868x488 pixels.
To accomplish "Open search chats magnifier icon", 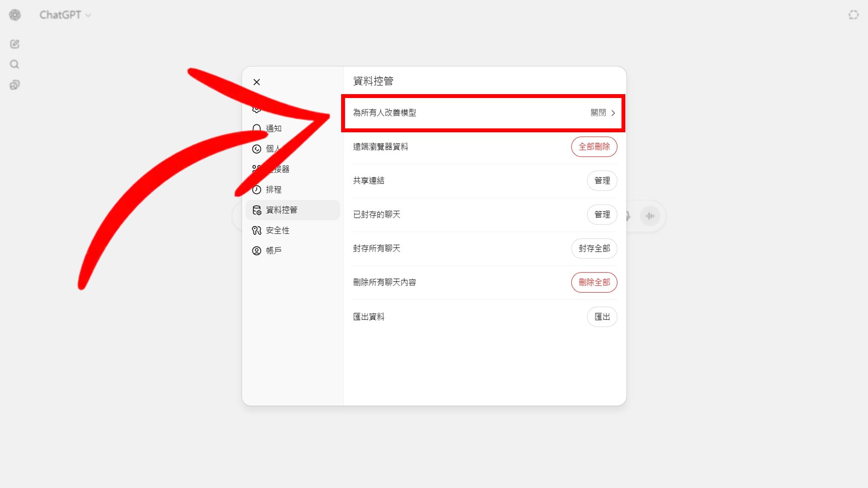I will coord(15,64).
